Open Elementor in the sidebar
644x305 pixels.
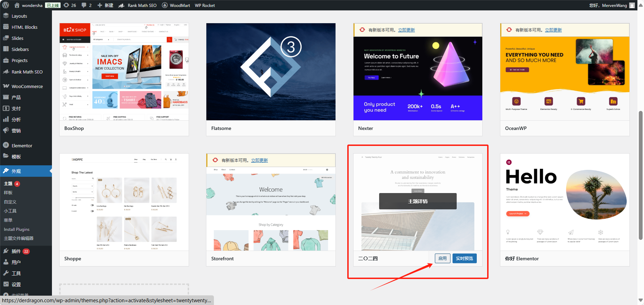[22, 146]
